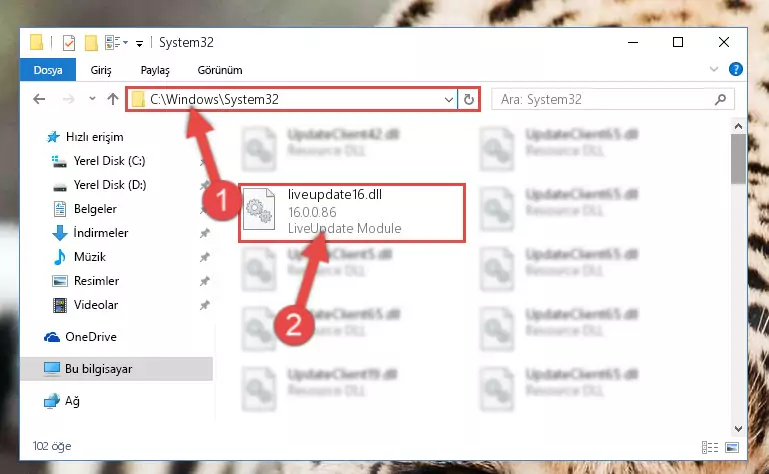The image size is (769, 474).
Task: Expand the ribbon with the chevron arrow
Action: (714, 69)
